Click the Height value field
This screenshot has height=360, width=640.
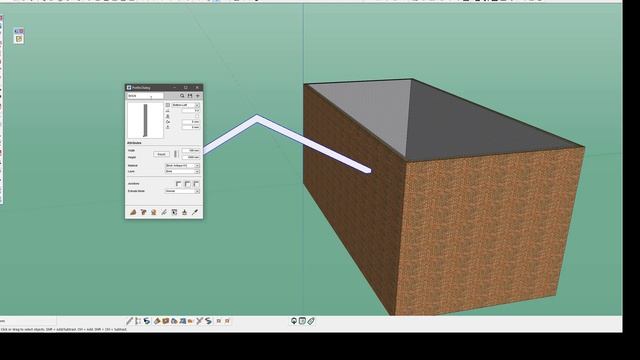pyautogui.click(x=191, y=157)
